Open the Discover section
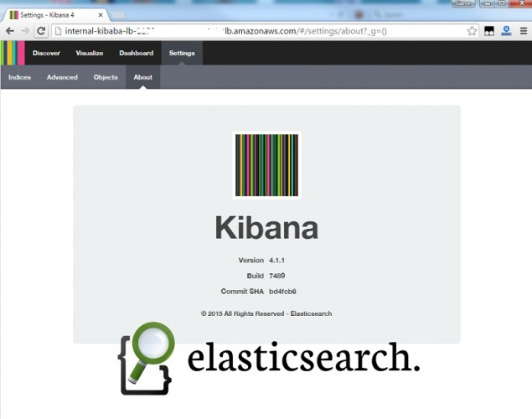 (46, 53)
